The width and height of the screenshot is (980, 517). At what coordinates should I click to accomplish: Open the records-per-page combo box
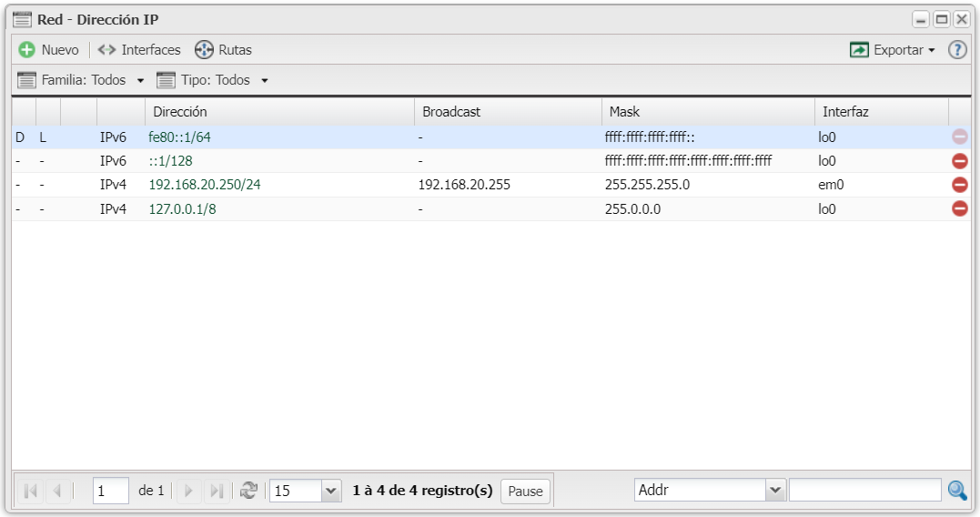click(330, 491)
